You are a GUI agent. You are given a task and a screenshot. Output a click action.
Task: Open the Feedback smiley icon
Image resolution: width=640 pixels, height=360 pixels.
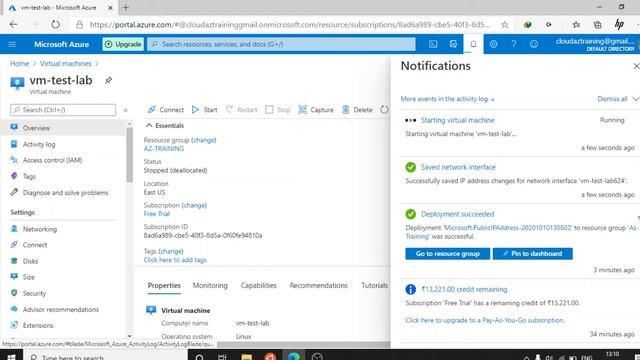534,44
